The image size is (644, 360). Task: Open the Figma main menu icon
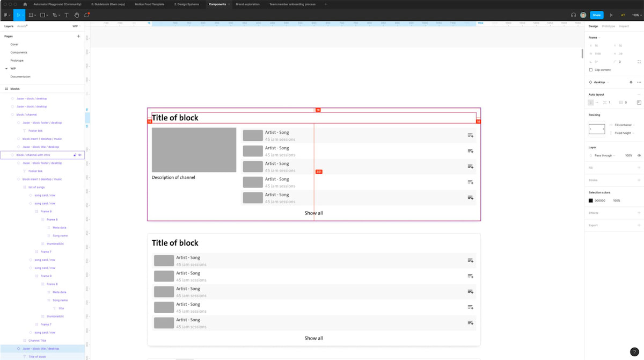(x=5, y=15)
